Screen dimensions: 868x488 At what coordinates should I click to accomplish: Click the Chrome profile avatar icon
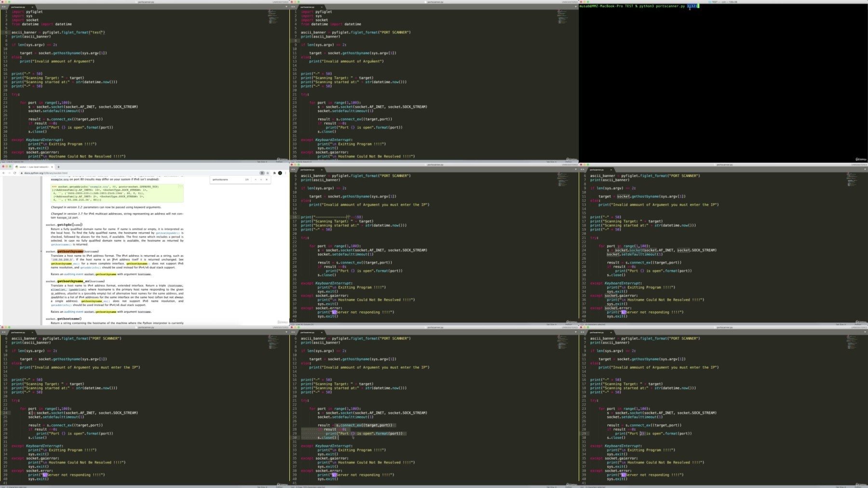(280, 173)
